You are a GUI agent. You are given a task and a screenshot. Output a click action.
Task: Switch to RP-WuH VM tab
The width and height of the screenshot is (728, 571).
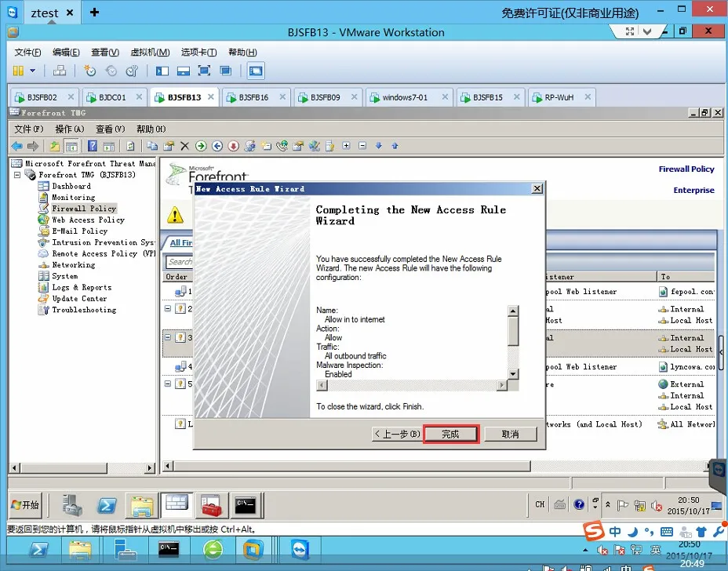tap(559, 97)
